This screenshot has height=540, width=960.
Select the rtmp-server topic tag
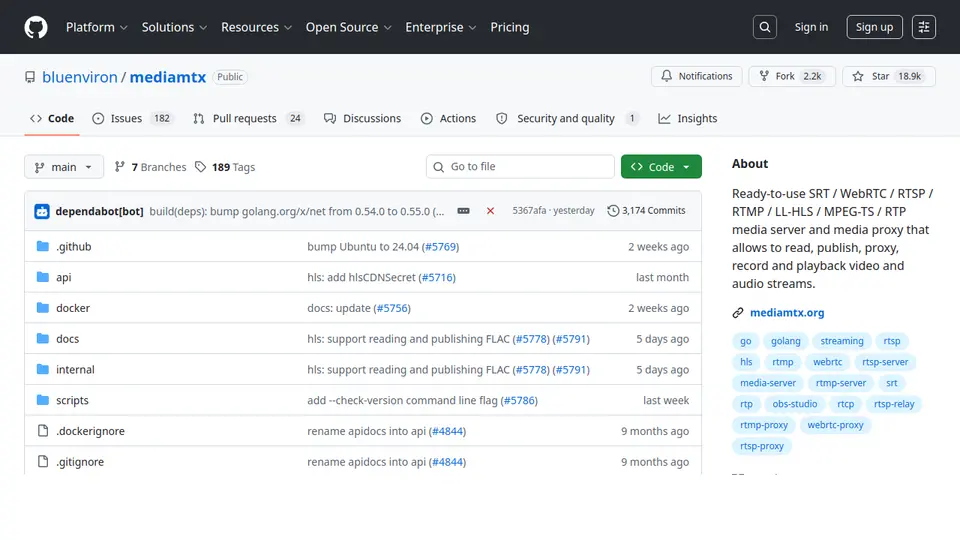click(841, 383)
